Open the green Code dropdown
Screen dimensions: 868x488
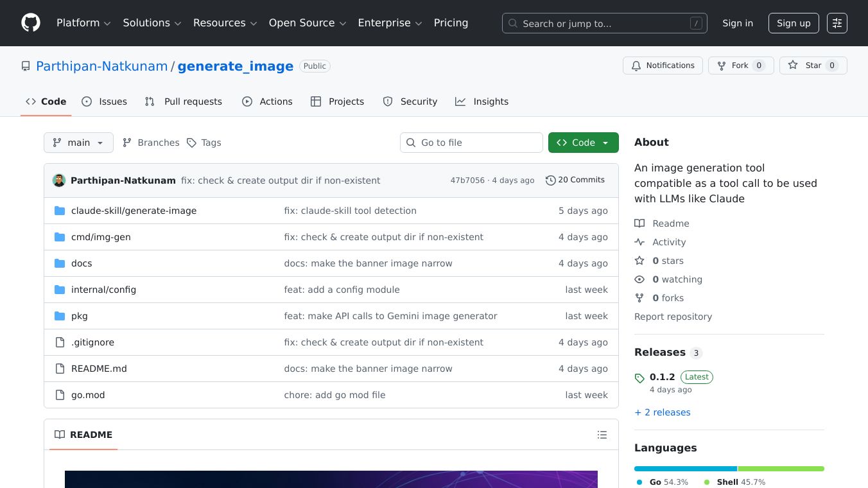point(583,143)
